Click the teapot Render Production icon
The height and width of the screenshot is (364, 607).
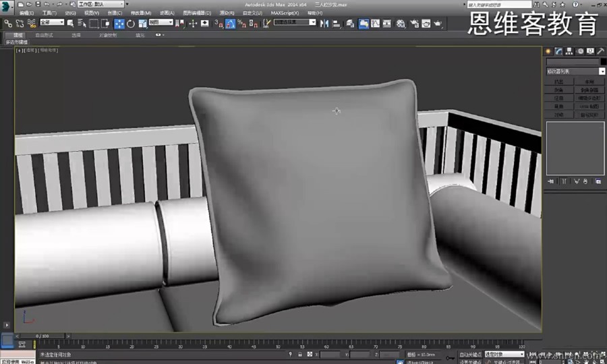click(438, 24)
